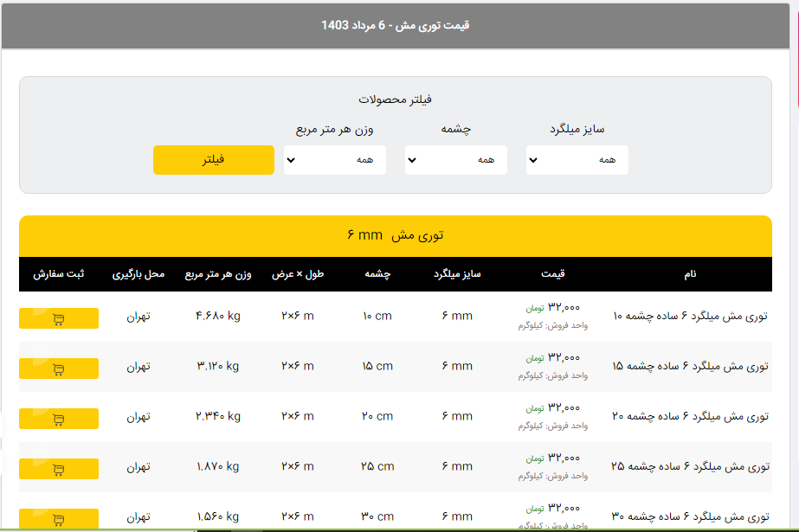Order the mesh چشمه 20 via cart icon
This screenshot has height=532, width=799.
pos(59,419)
